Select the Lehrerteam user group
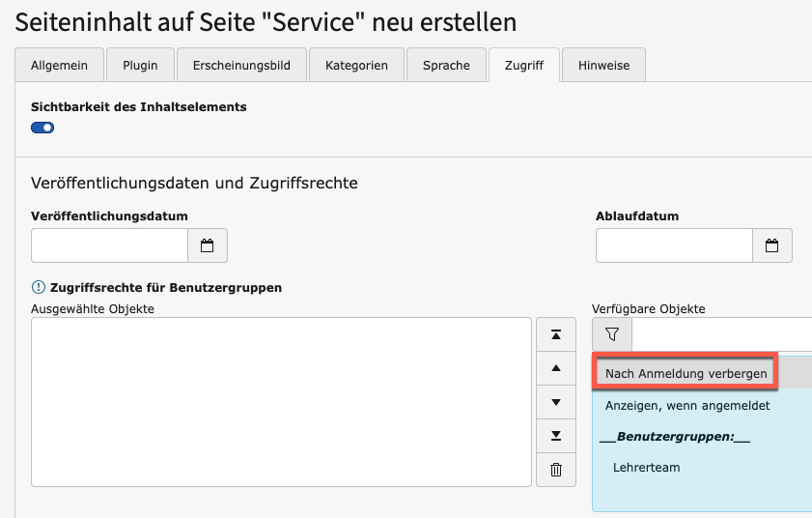 pos(702,467)
